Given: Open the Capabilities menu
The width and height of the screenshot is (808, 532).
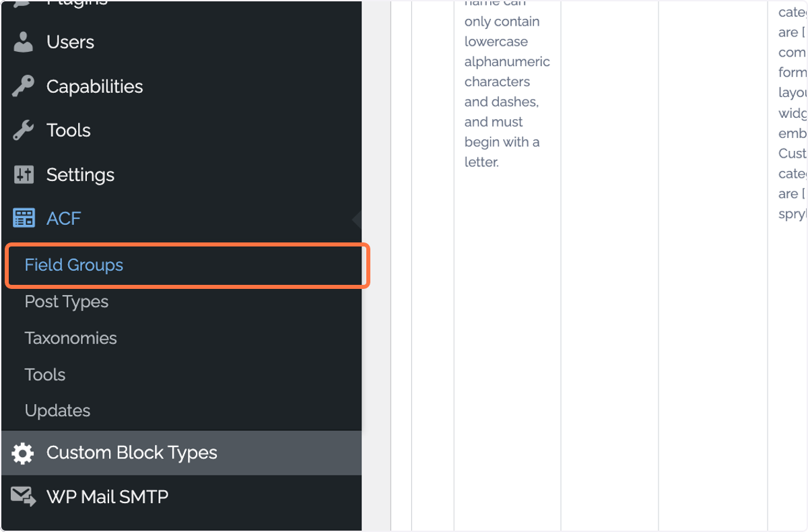Looking at the screenshot, I should coord(95,86).
